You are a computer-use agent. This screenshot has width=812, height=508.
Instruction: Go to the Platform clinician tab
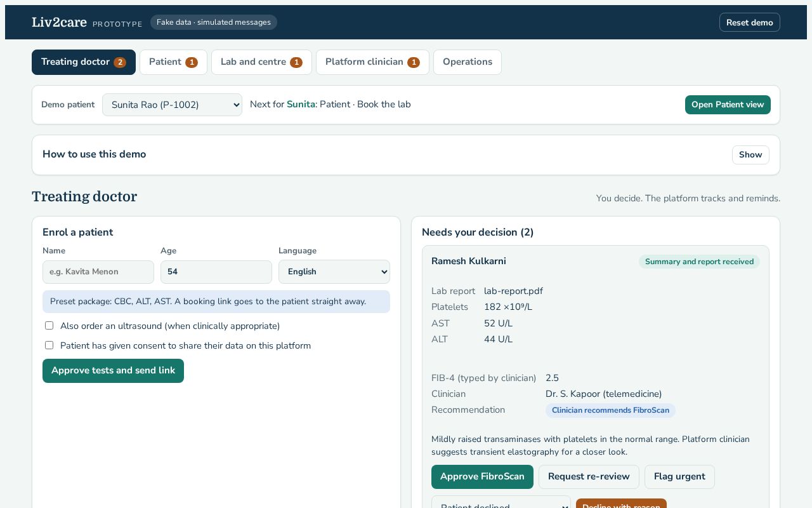[x=372, y=62]
